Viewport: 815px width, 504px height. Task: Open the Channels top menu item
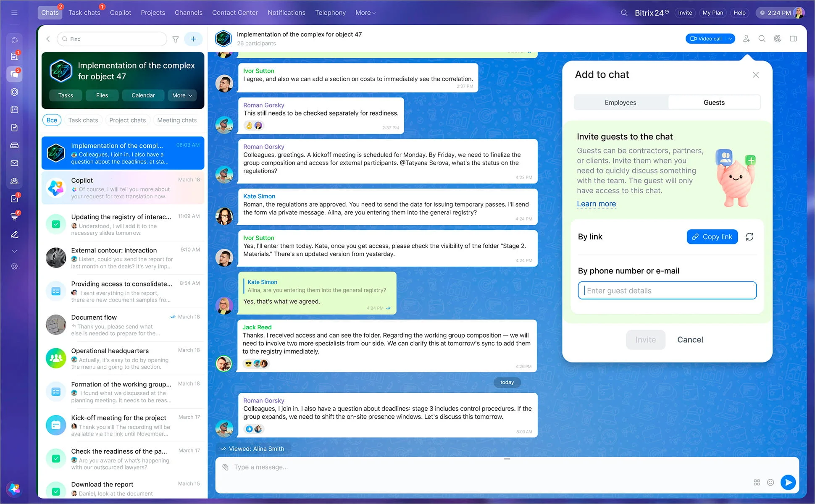(x=189, y=13)
